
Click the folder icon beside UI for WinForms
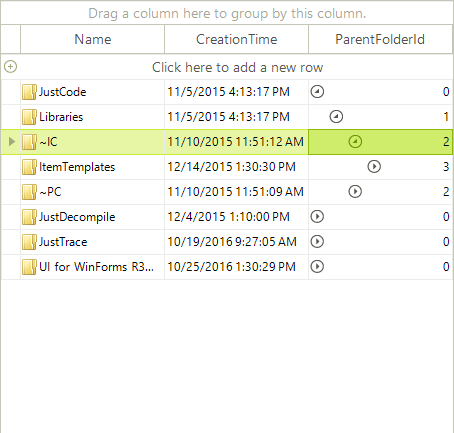click(29, 267)
